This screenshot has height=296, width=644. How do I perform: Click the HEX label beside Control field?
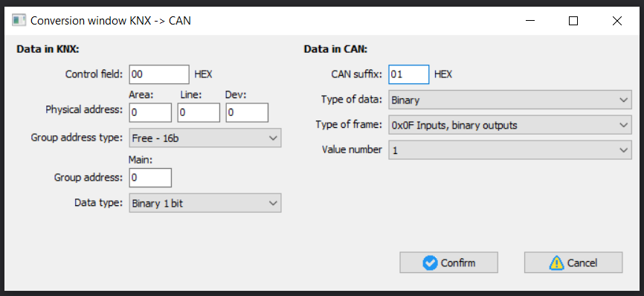203,74
